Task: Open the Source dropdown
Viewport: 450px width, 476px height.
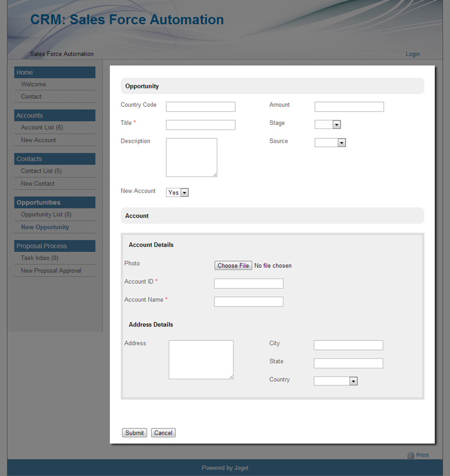Action: (330, 143)
